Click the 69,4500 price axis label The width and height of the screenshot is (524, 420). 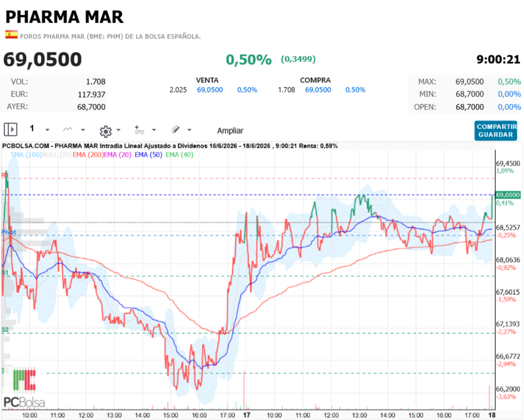click(508, 163)
